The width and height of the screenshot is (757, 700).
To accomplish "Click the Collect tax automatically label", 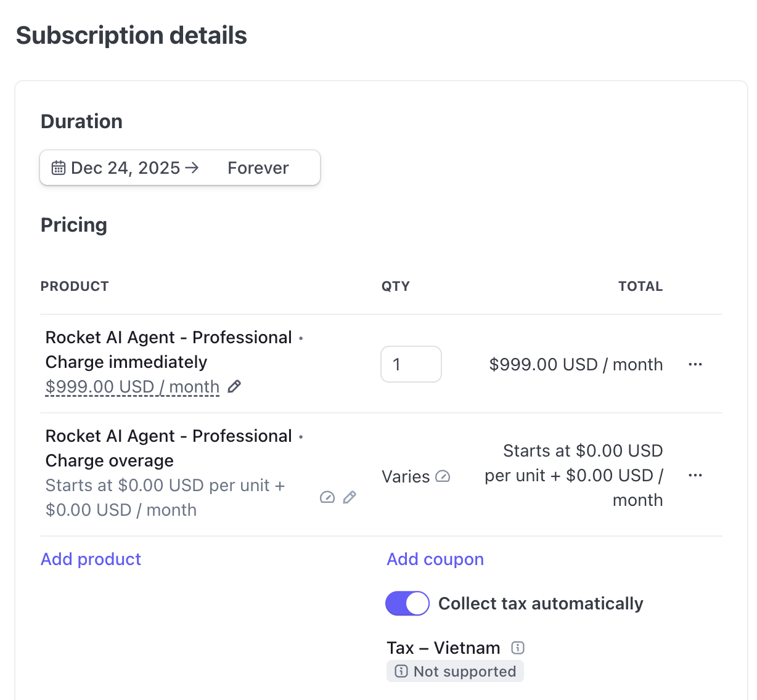I will pos(541,603).
